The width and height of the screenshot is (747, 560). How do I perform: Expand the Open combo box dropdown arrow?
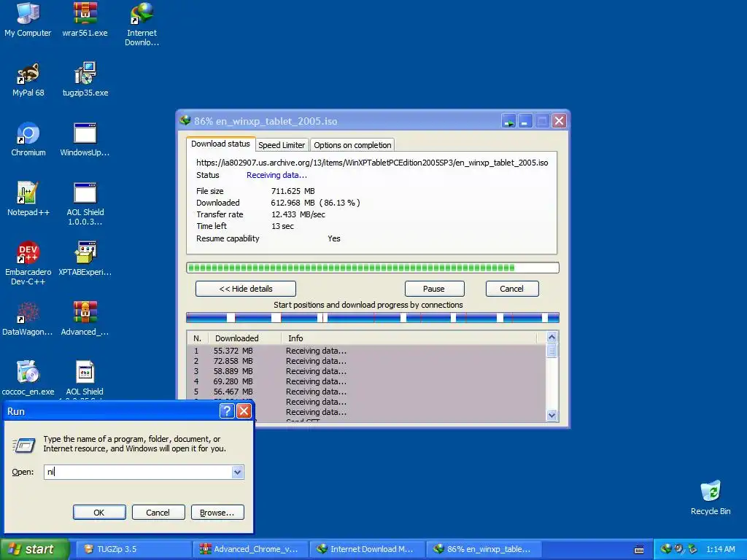click(x=237, y=472)
